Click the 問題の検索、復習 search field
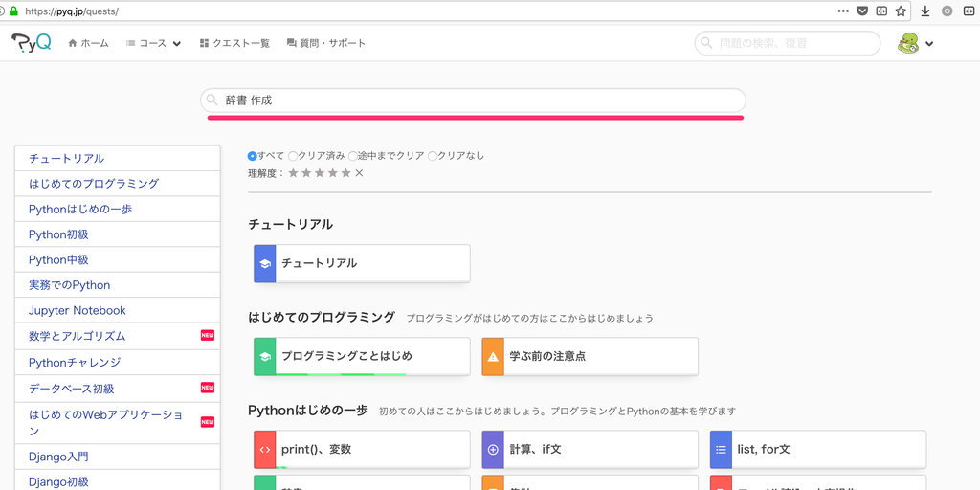 [x=788, y=43]
